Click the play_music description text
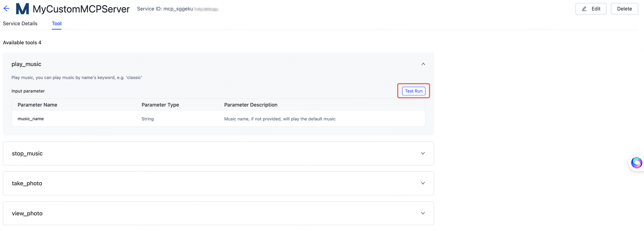This screenshot has width=644, height=231. coord(77,78)
